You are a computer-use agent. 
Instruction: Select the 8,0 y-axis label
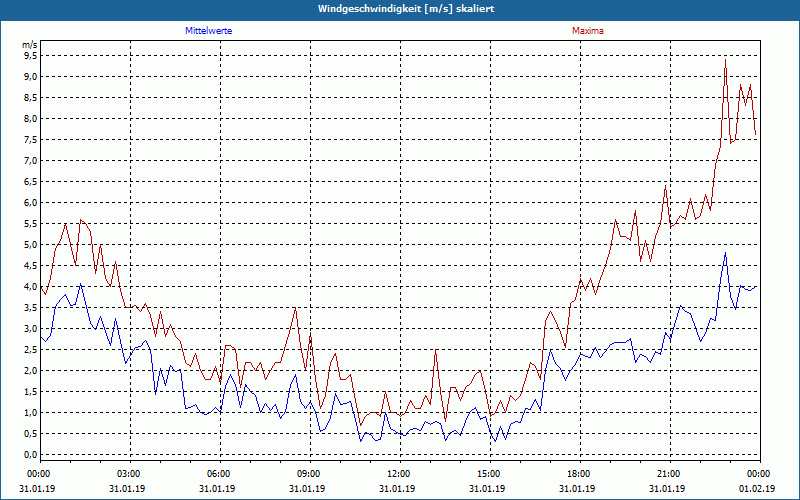point(30,118)
